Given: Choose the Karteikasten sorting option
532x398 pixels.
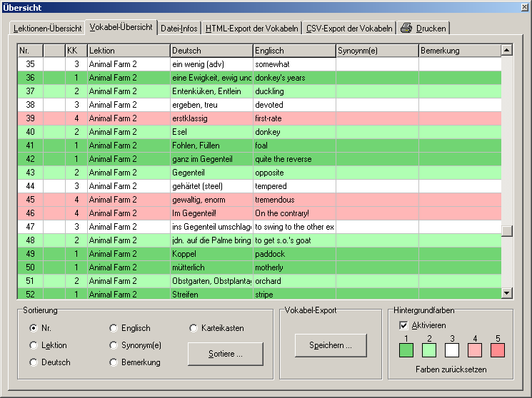Looking at the screenshot, I should [194, 328].
